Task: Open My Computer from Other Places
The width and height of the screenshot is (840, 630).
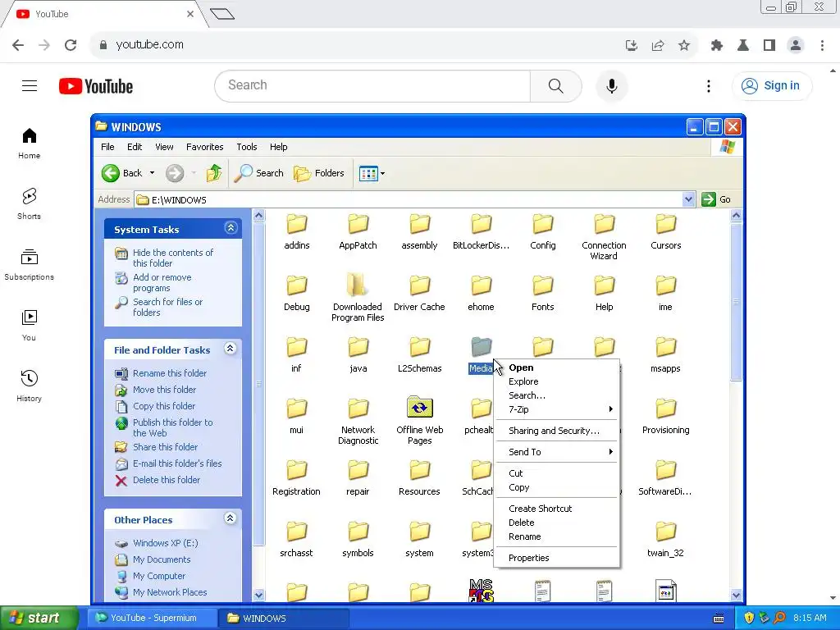Action: point(158,576)
